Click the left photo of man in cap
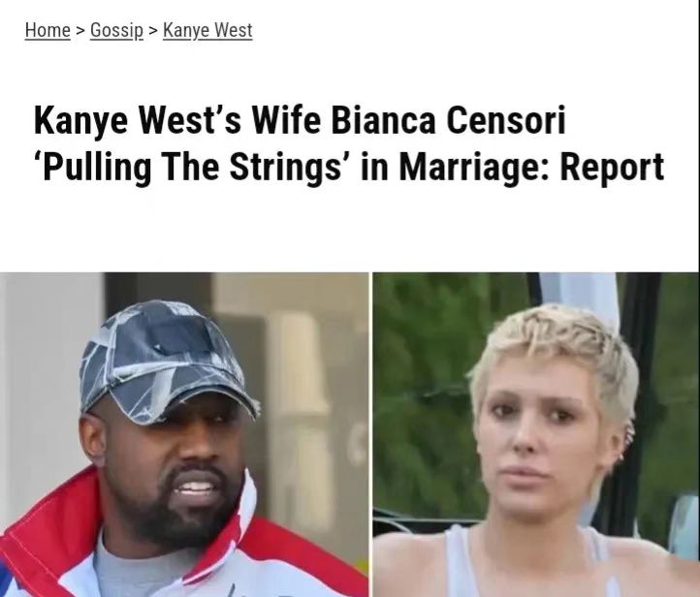The image size is (700, 597). click(184, 434)
